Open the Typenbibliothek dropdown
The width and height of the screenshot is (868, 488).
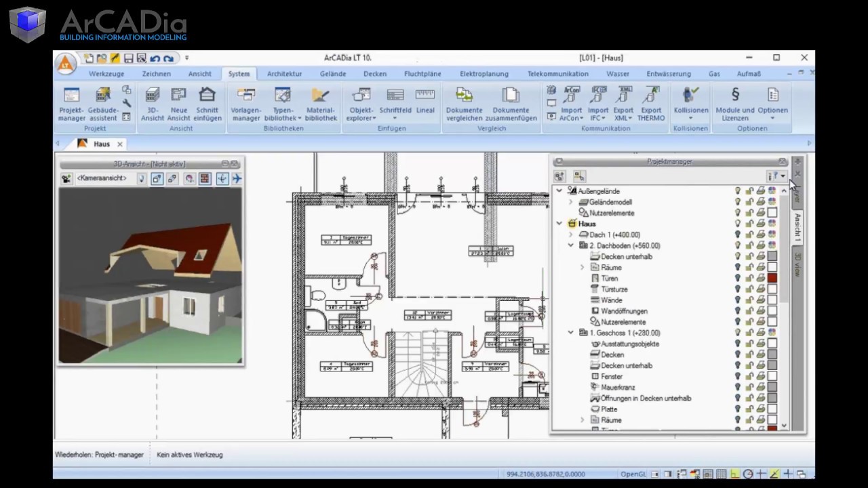pyautogui.click(x=283, y=103)
